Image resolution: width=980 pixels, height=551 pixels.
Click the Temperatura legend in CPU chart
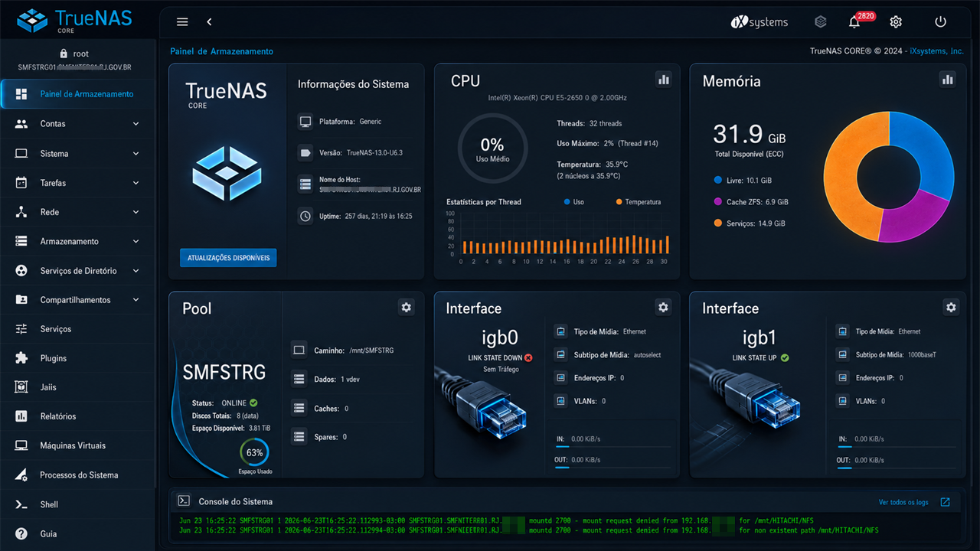pyautogui.click(x=638, y=202)
